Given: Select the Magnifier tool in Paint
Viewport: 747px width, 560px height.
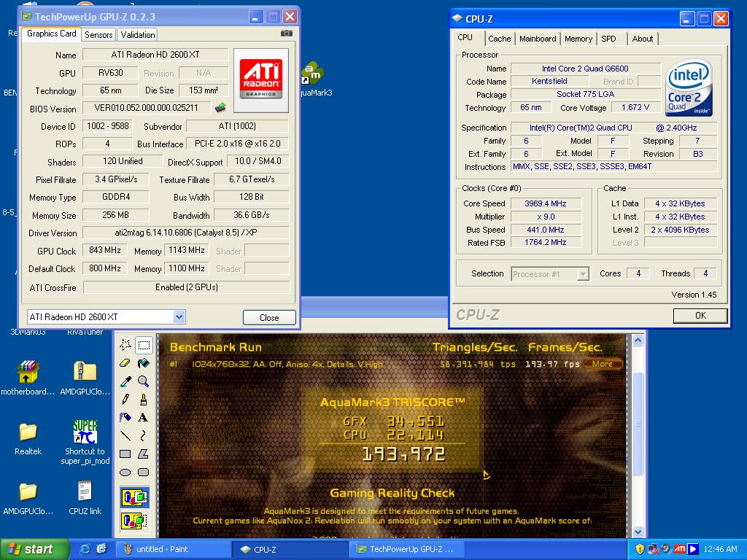Looking at the screenshot, I should (144, 381).
